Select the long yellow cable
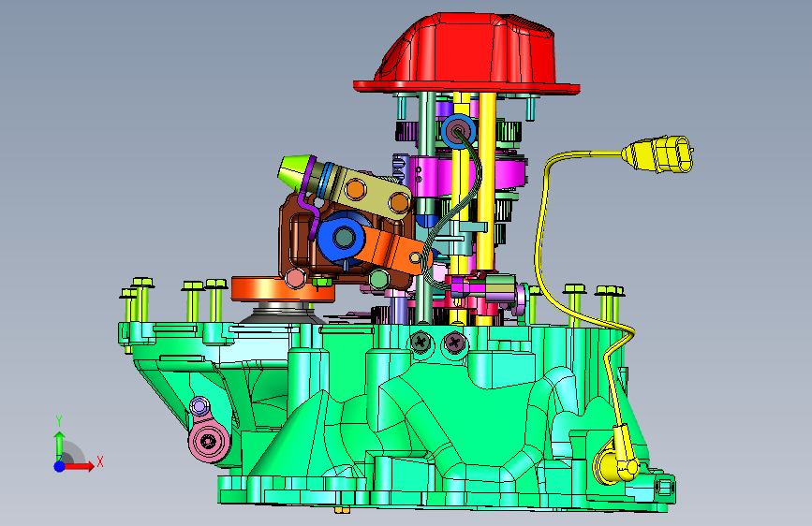812x526 pixels. click(540, 249)
